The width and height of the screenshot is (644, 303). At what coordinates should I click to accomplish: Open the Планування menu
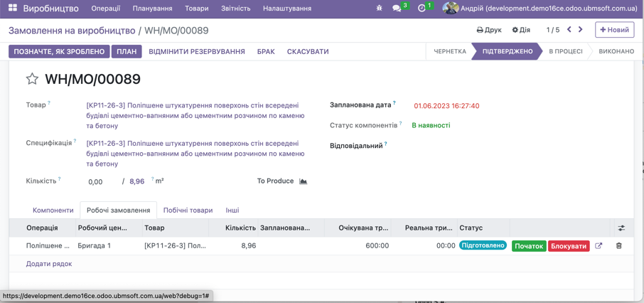pos(152,9)
